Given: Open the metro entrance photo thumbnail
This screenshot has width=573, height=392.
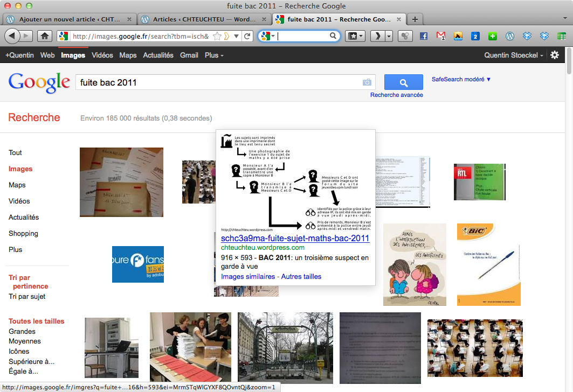Looking at the screenshot, I should coord(285,348).
